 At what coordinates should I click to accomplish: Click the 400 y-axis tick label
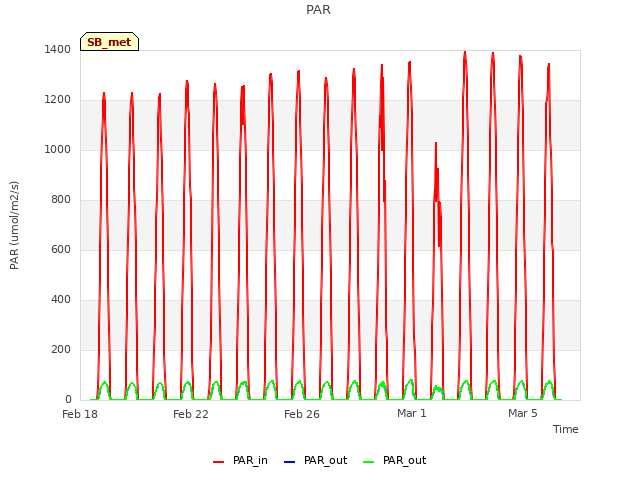tap(61, 300)
